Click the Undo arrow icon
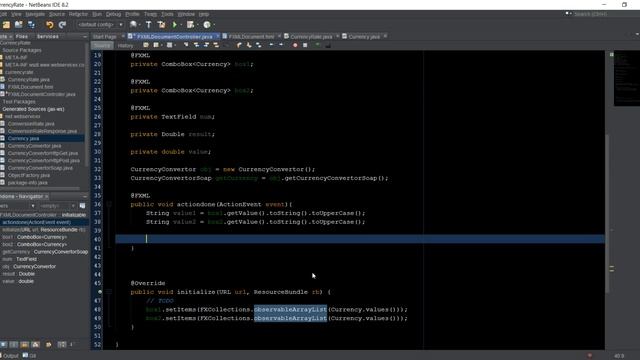 click(50, 25)
